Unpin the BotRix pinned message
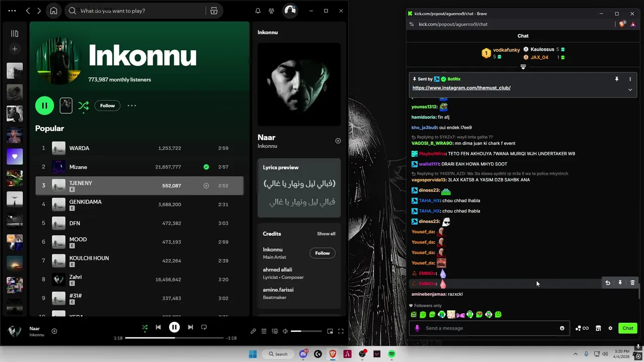Viewport: 644px width, 362px height. (616, 79)
